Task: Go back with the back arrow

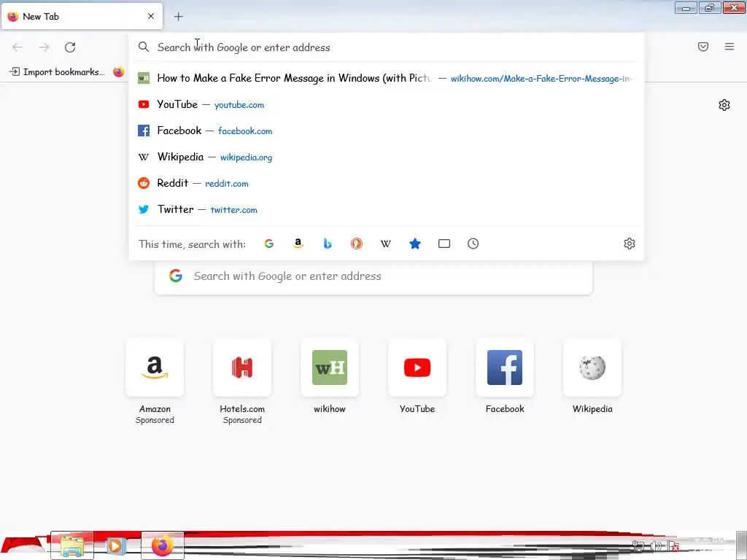Action: click(x=18, y=47)
